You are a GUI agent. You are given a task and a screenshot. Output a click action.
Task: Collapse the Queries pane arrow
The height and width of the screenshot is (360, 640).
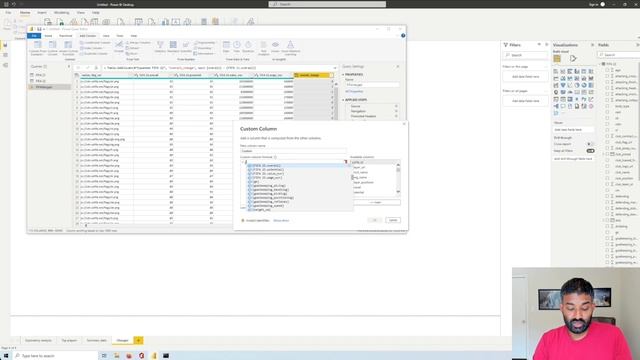pos(69,67)
